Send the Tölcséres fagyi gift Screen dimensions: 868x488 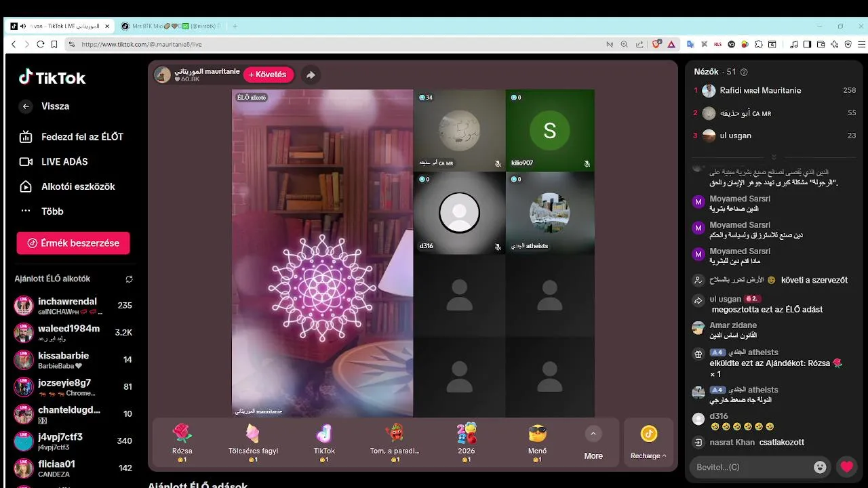pos(253,442)
